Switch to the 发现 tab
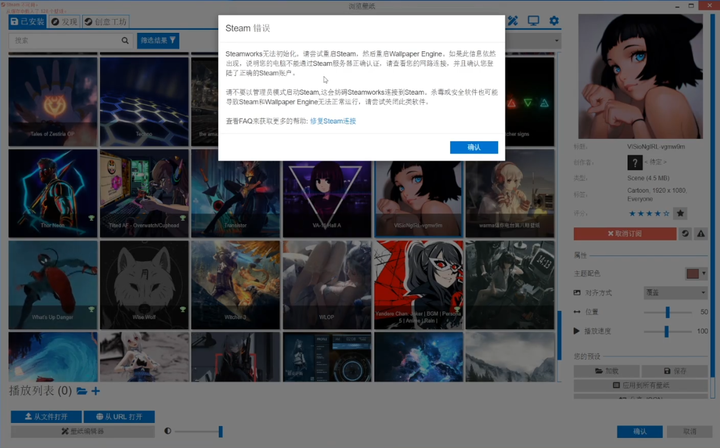Viewport: 720px width, 448px height. point(64,22)
